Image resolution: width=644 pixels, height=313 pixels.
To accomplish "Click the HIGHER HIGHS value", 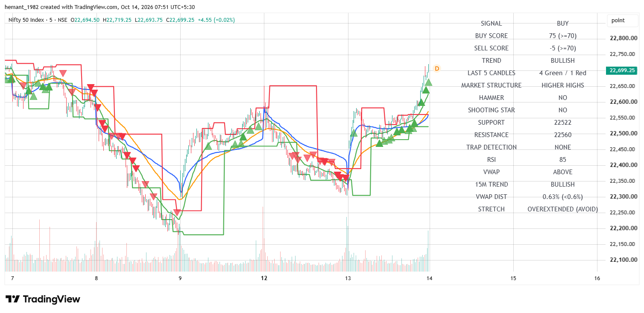I will pos(563,85).
